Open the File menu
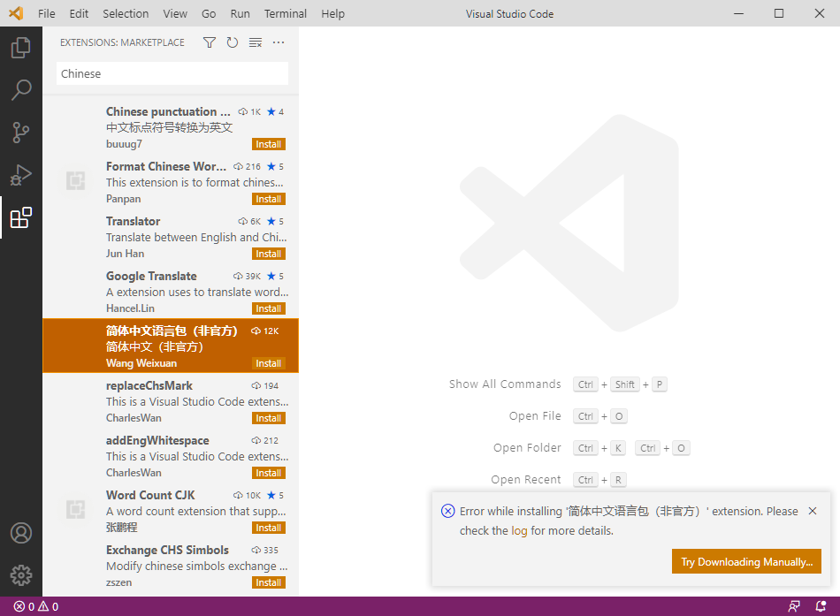Screen dimensions: 840x616 (47, 14)
